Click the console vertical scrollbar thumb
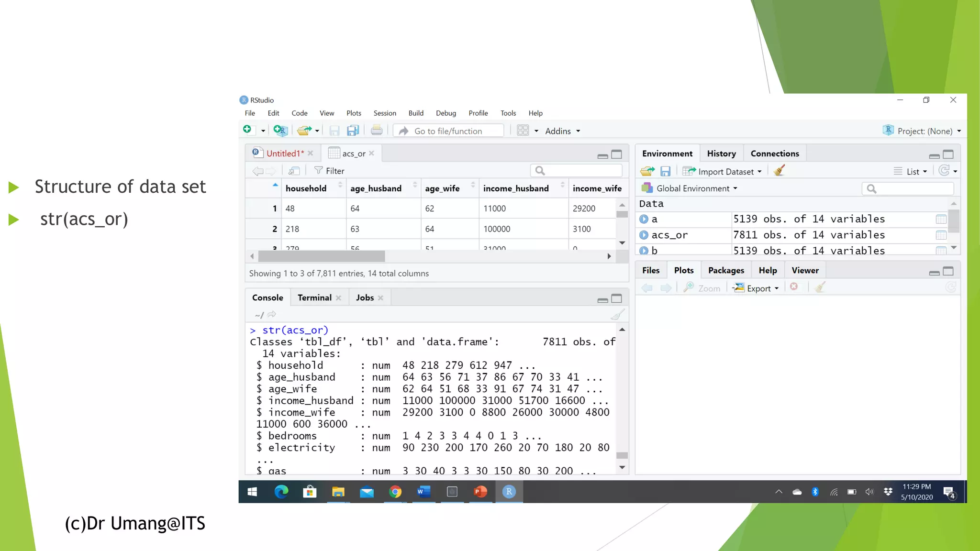Image resolution: width=980 pixels, height=551 pixels. click(x=622, y=455)
